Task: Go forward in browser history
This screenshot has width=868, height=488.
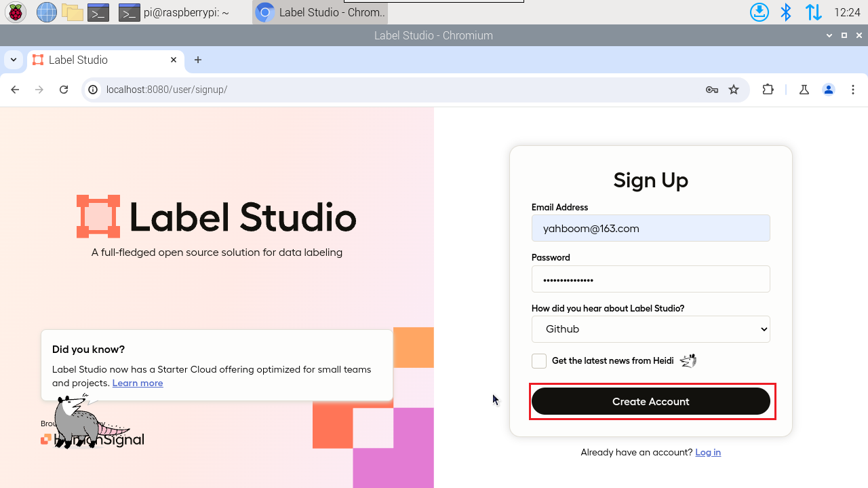Action: tap(39, 90)
